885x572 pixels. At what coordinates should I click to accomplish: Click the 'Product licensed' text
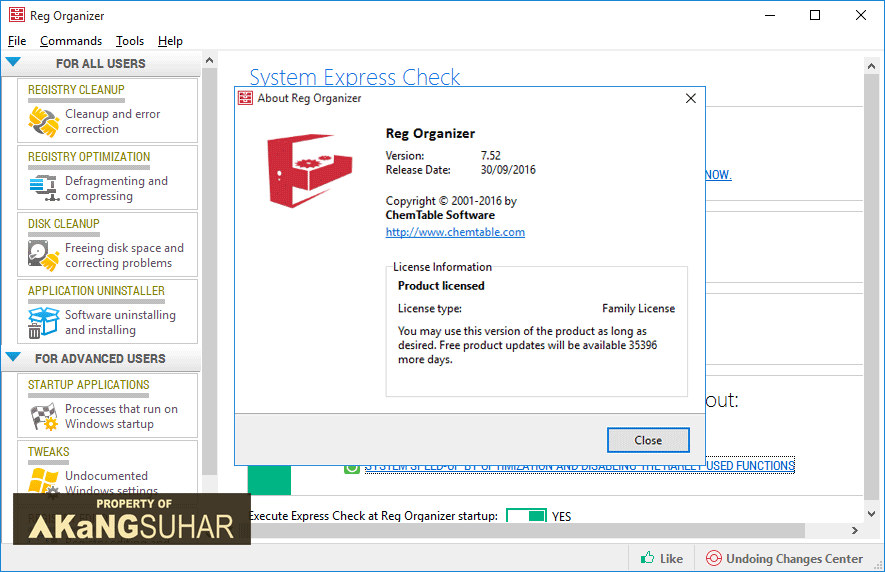441,286
